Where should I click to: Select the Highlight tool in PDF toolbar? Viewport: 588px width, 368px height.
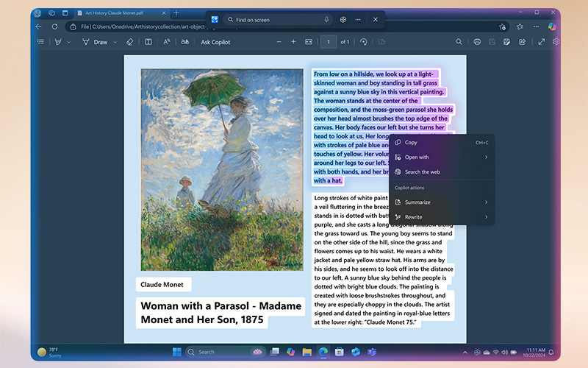point(58,42)
